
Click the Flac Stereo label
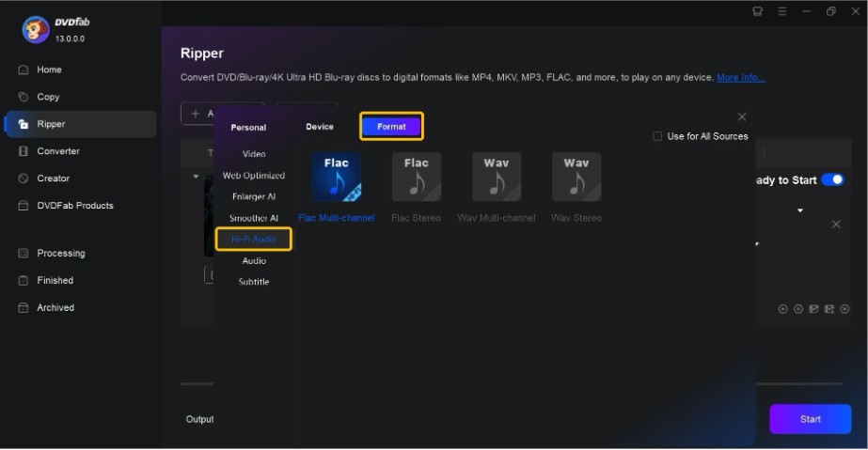pyautogui.click(x=417, y=218)
